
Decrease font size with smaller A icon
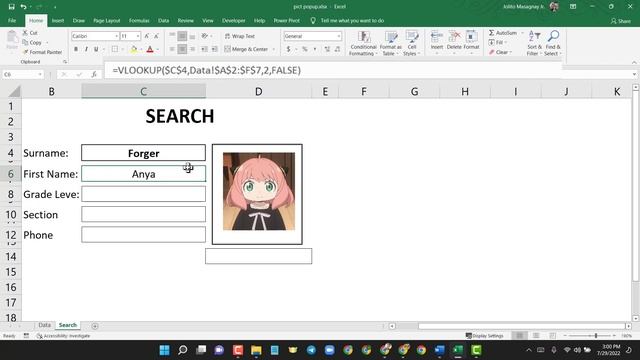156,36
